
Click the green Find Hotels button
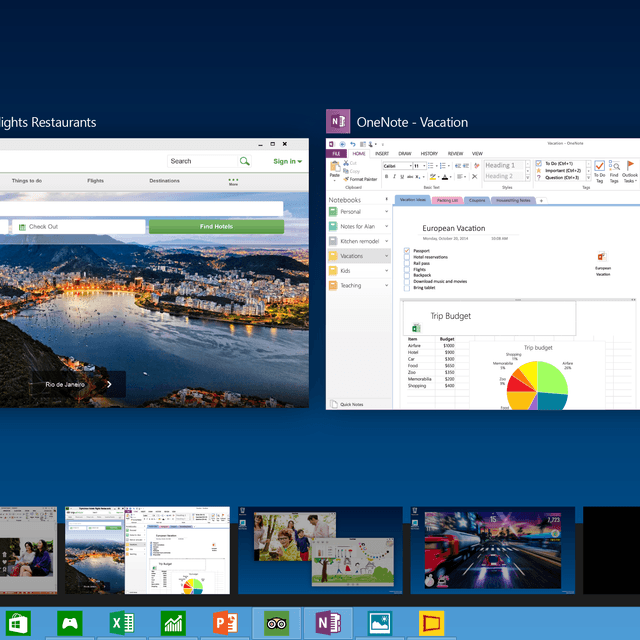coord(216,227)
